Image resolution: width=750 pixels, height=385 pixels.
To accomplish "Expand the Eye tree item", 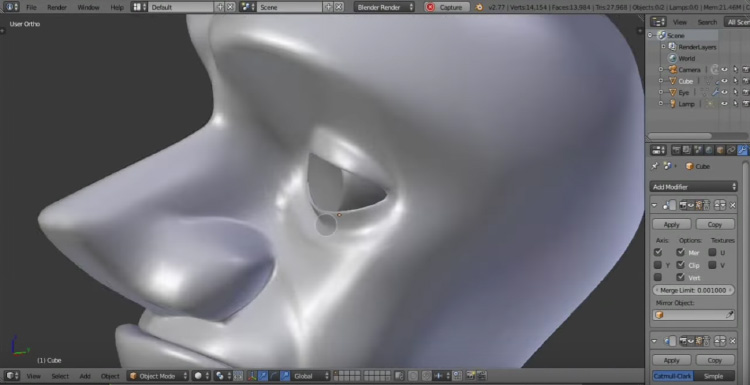I will click(661, 92).
